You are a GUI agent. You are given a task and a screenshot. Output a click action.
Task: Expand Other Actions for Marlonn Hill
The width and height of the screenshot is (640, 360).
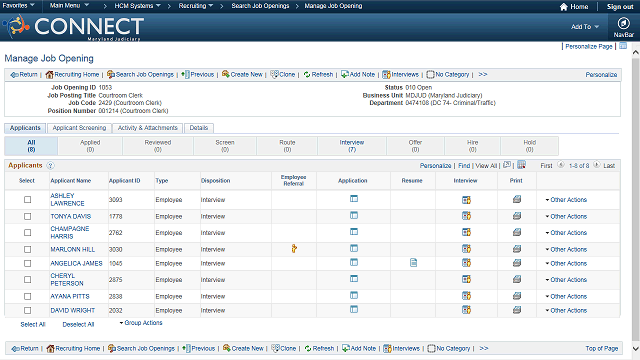pyautogui.click(x=566, y=249)
